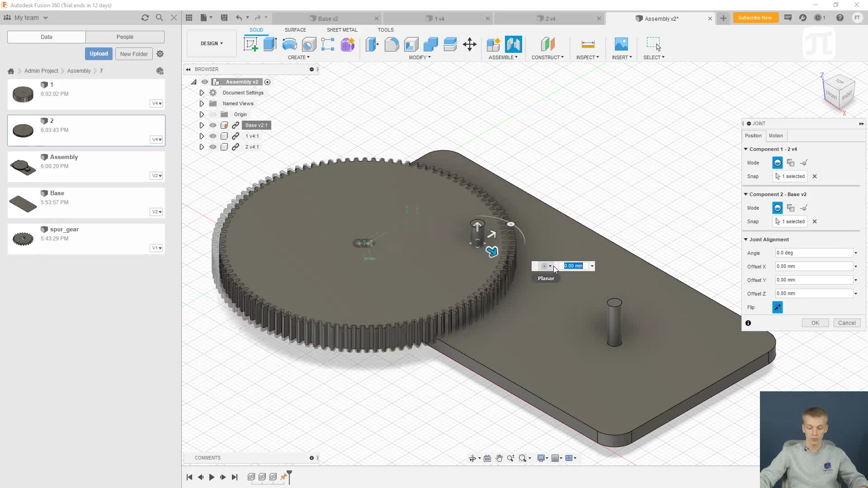The width and height of the screenshot is (868, 488).
Task: Click the ViewCube orientation cube
Action: (840, 92)
